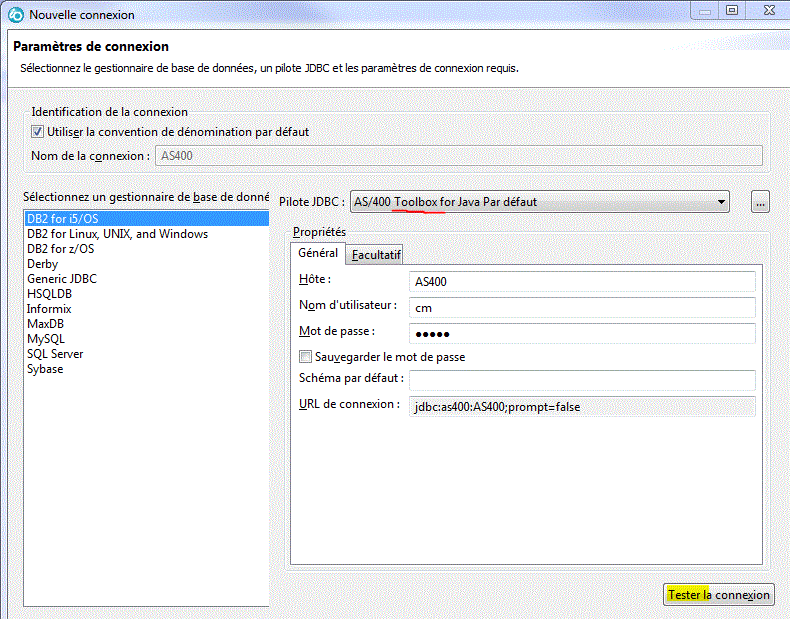Select MaxDB in the list
The width and height of the screenshot is (790, 619).
tap(146, 324)
